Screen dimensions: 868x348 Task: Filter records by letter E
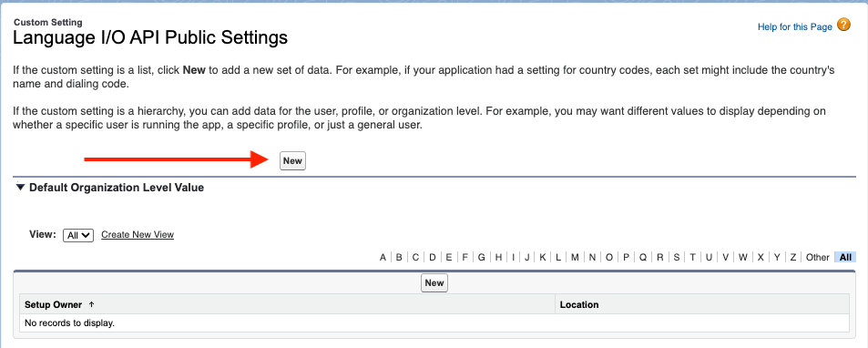(x=449, y=257)
